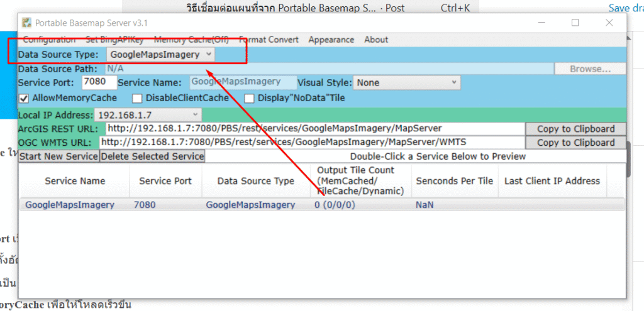644x311 pixels.
Task: Click the Output Tile Count column header
Action: (x=361, y=181)
